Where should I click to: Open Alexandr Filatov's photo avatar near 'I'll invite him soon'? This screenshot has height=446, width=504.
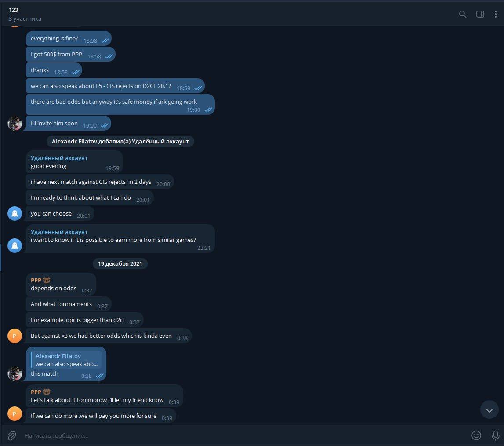pyautogui.click(x=15, y=123)
